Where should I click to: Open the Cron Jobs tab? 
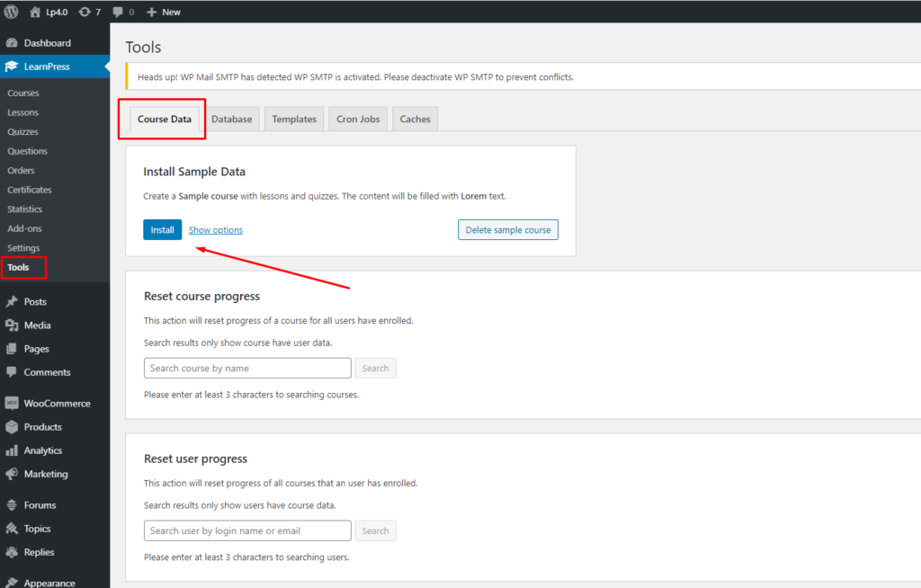[x=358, y=120]
